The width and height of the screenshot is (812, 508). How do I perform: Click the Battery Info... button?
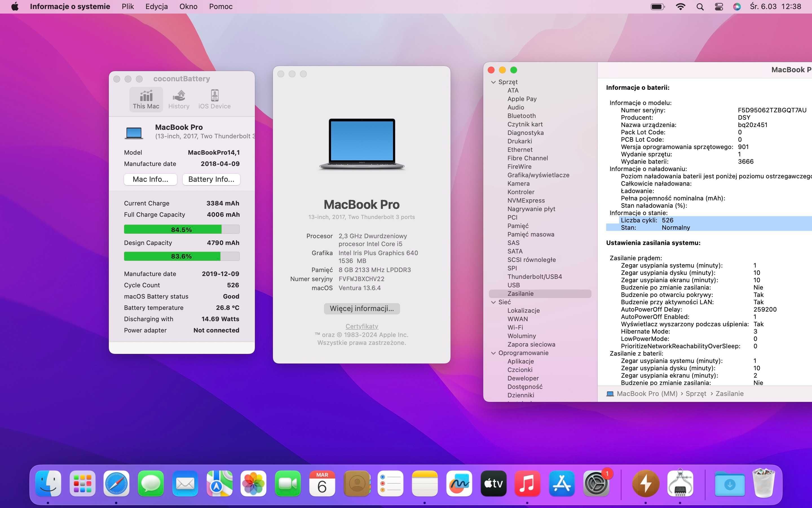click(211, 179)
